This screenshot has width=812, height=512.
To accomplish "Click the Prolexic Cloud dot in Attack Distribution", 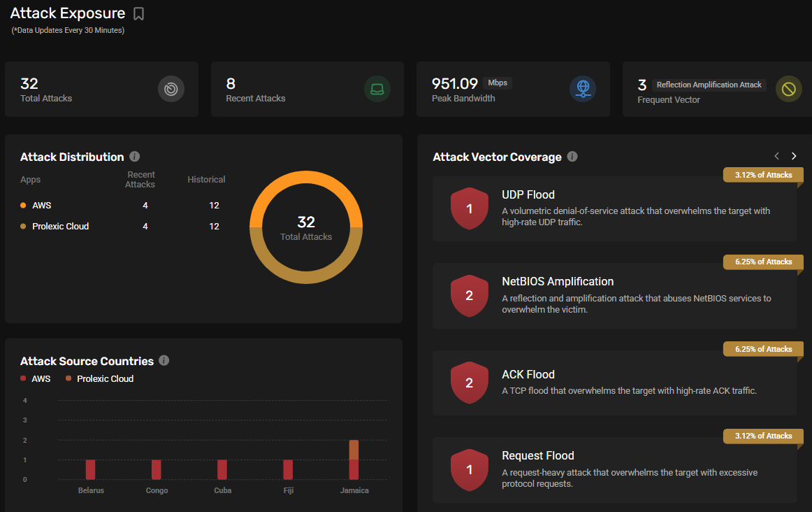I will click(x=23, y=226).
